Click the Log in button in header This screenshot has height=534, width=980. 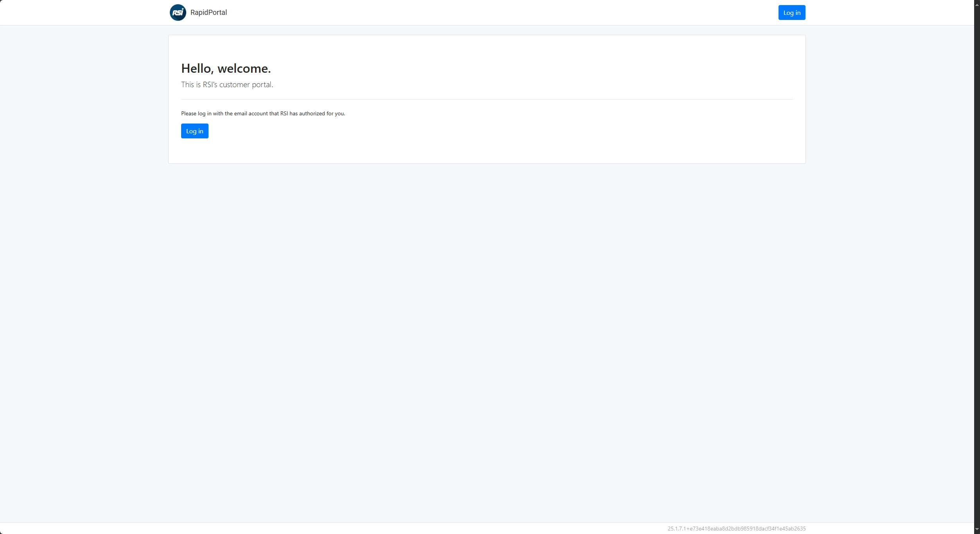pos(792,13)
